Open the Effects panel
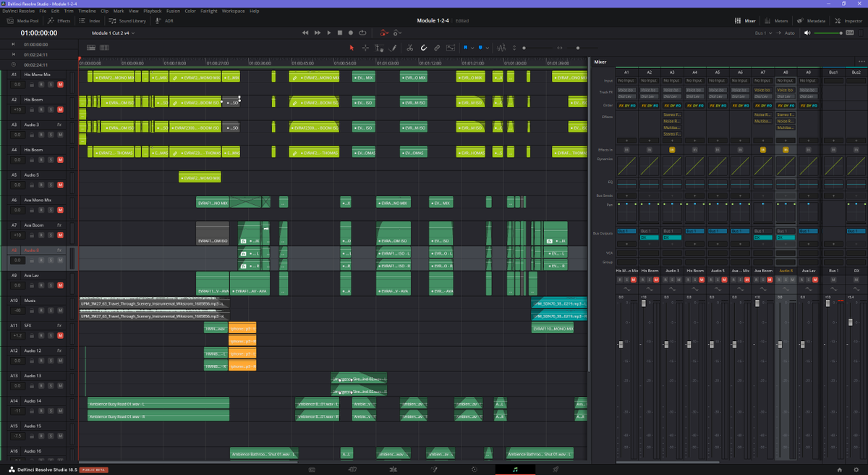Screen dimensions: 868x475 (60, 21)
